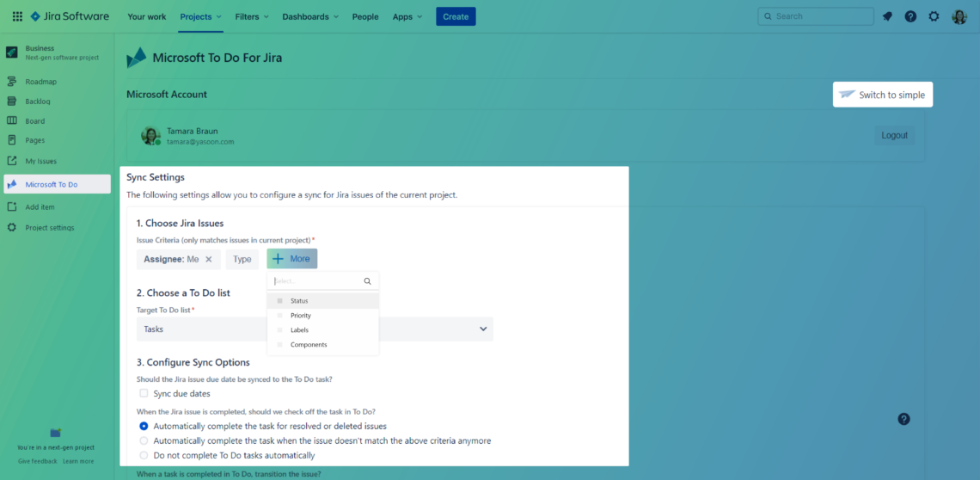Enable Sync due dates checkbox

(x=144, y=394)
